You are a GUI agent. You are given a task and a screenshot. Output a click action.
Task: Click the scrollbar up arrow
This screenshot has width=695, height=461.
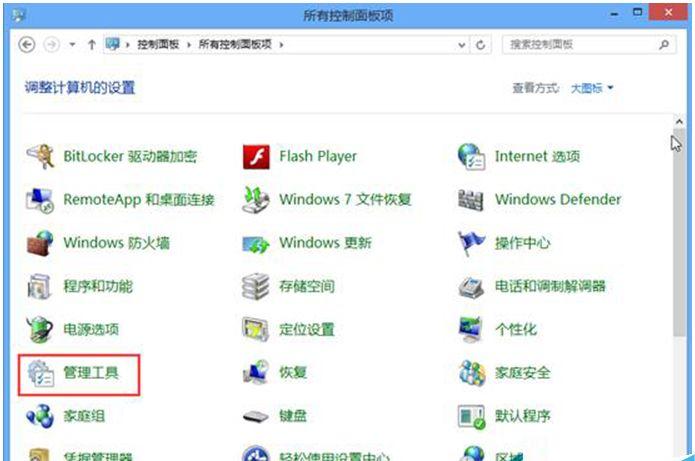point(679,121)
